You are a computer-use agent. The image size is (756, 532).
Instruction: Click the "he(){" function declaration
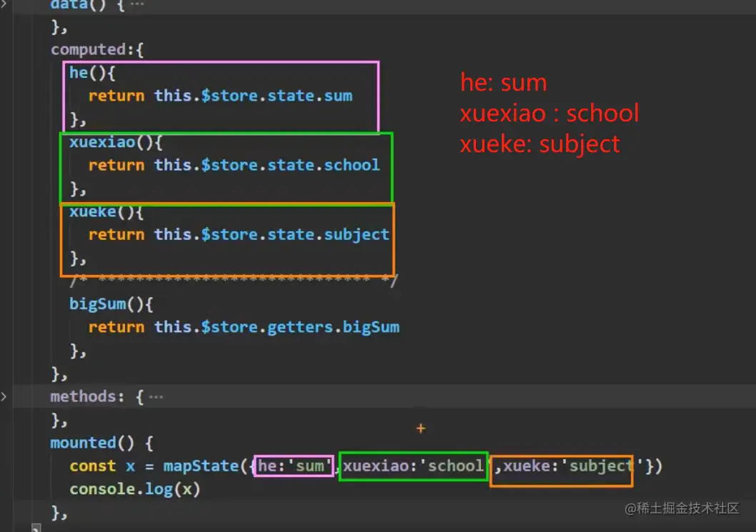click(92, 73)
